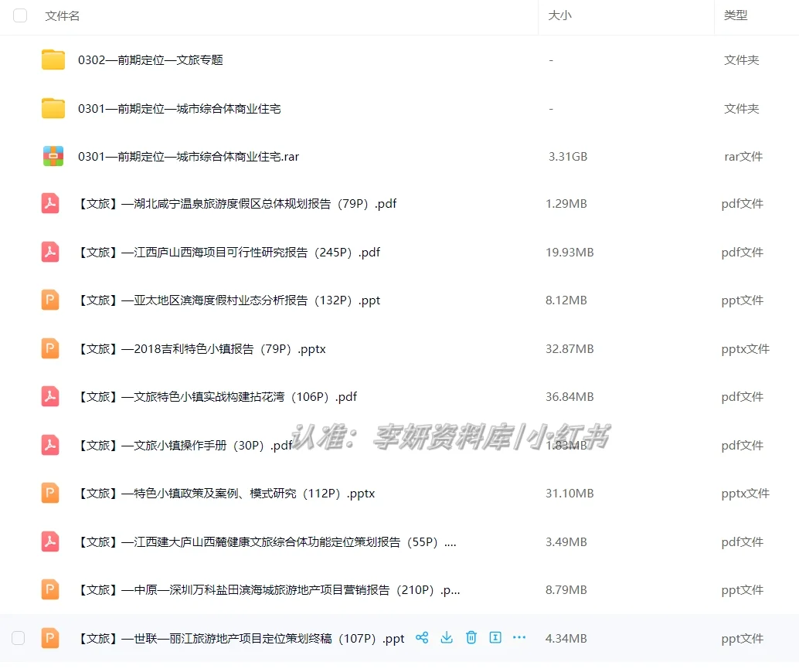Image resolution: width=799 pixels, height=672 pixels.
Task: Click the 36.84MB size value
Action: tap(569, 397)
